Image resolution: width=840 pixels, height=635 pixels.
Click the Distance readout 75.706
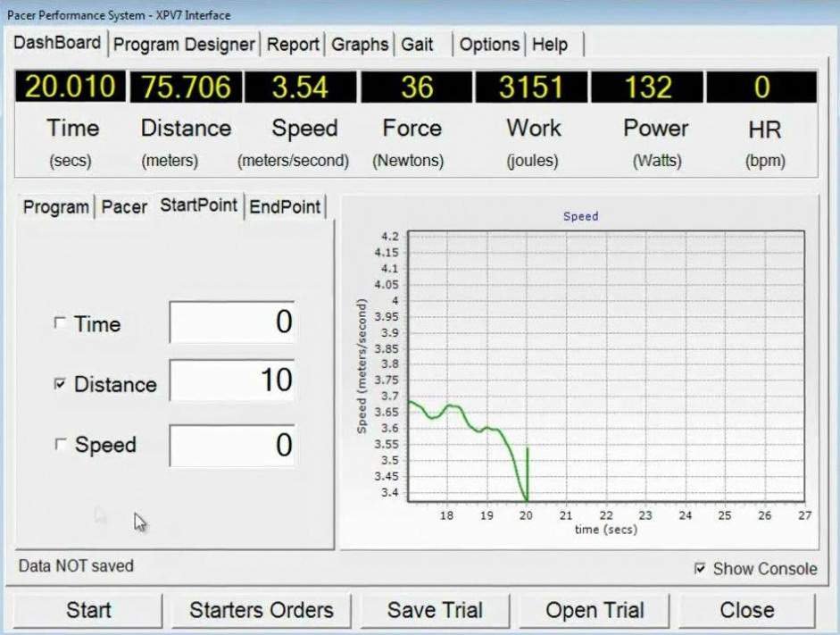[x=186, y=87]
